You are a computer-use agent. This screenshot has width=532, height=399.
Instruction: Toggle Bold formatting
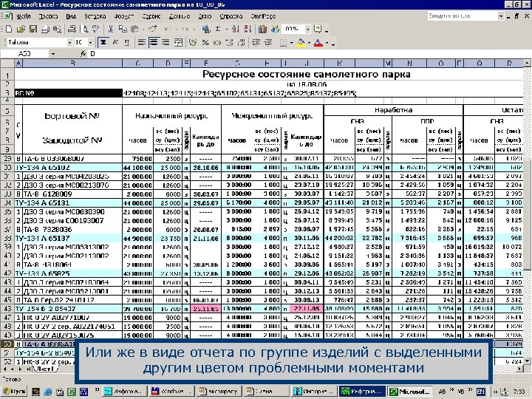(x=103, y=42)
